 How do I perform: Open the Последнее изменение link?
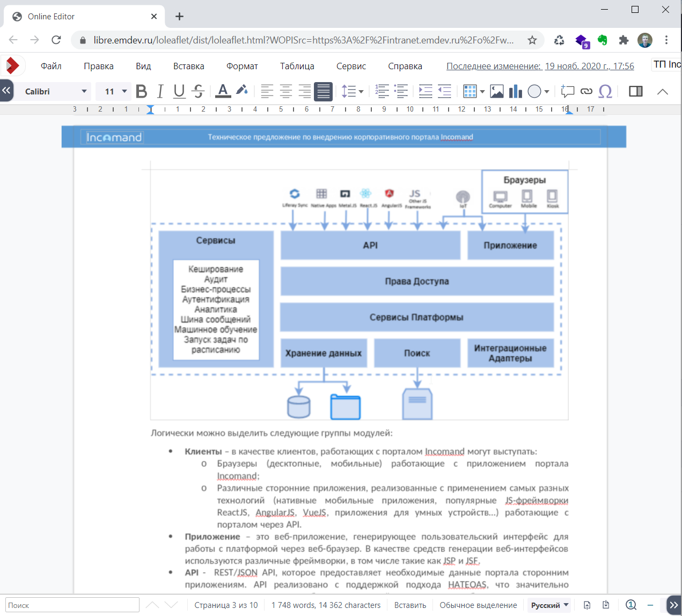pyautogui.click(x=540, y=66)
